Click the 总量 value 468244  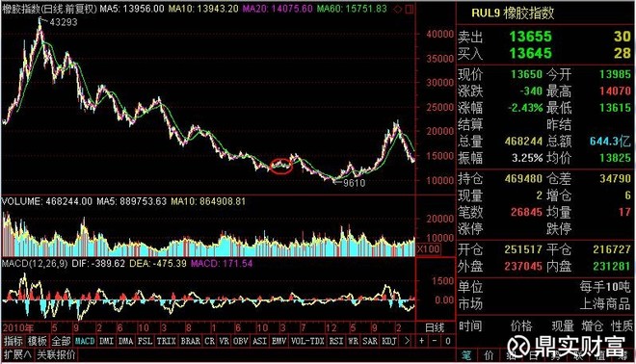point(523,141)
